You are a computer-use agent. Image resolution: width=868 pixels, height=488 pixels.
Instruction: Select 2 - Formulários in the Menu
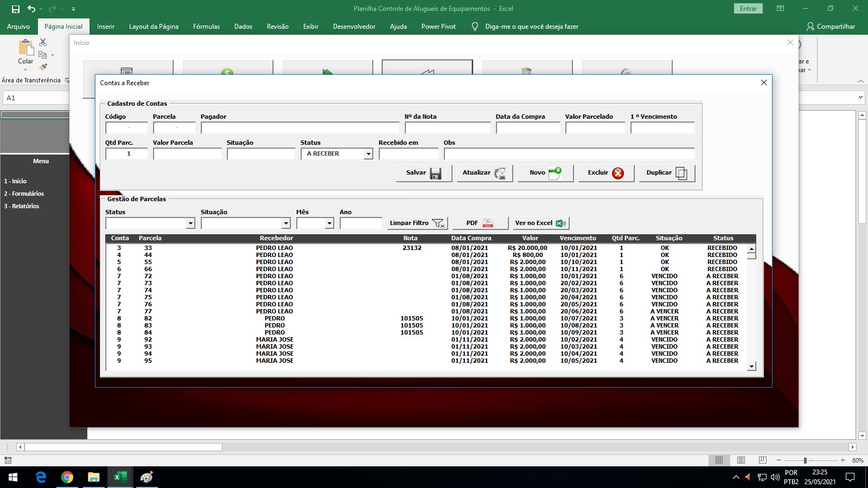[x=24, y=194]
